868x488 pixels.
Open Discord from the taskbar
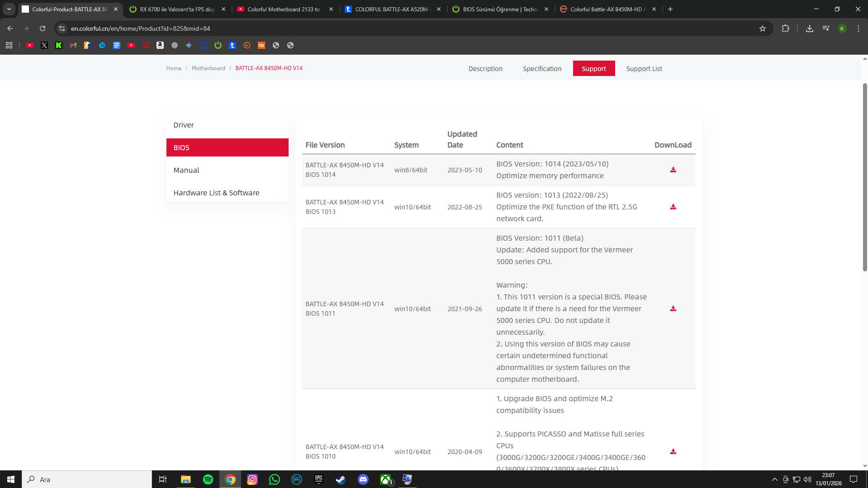point(363,479)
